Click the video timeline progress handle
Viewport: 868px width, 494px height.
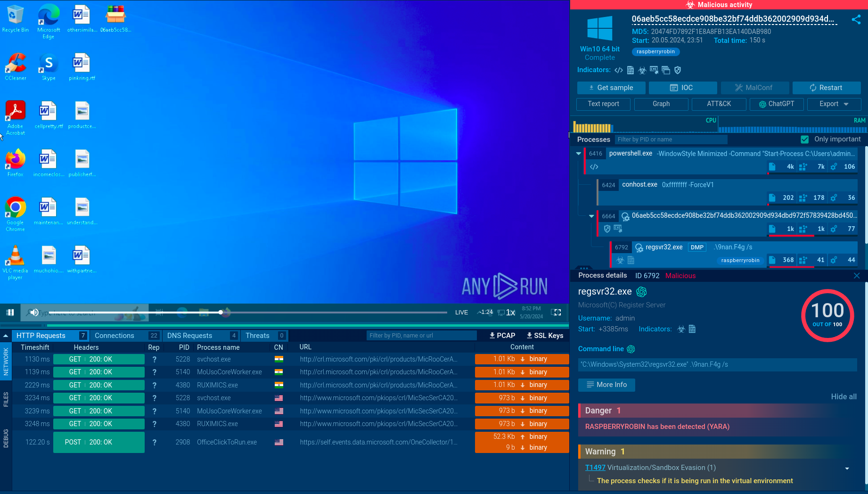tap(221, 312)
